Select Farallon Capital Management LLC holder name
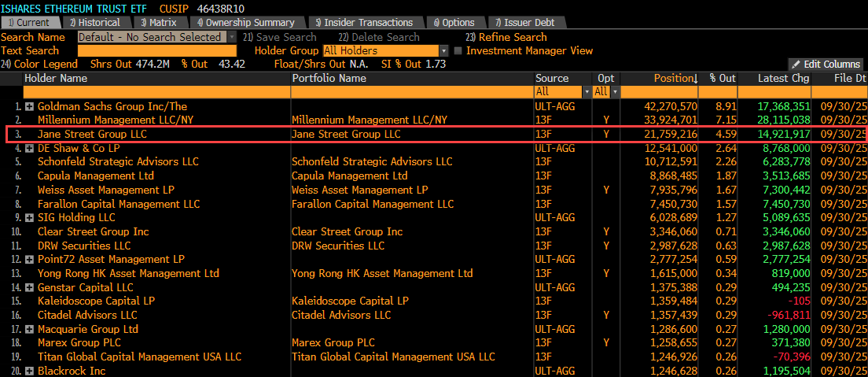The image size is (868, 377). tap(119, 204)
